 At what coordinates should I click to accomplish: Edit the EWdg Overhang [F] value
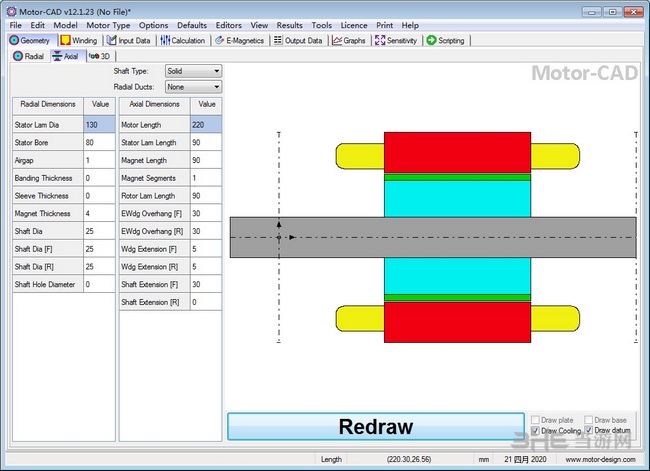tap(206, 213)
